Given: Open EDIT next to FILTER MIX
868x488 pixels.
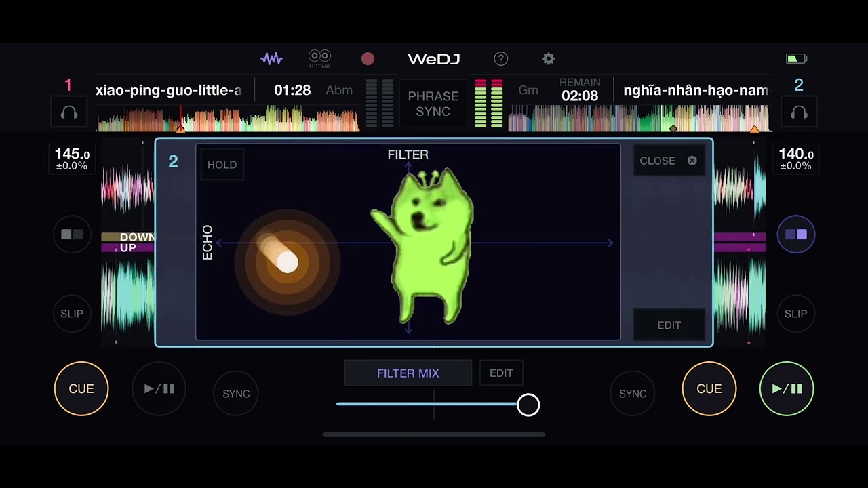Looking at the screenshot, I should coord(501,373).
